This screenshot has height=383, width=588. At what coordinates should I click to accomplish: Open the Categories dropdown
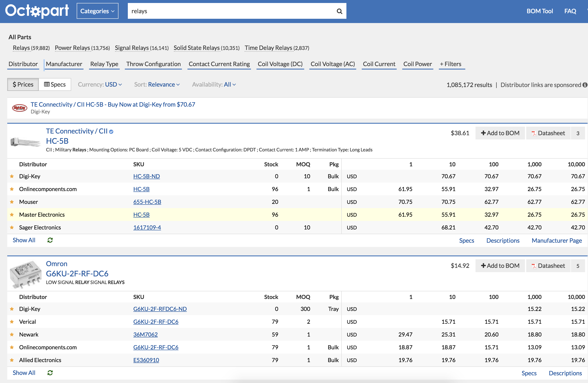coord(97,11)
